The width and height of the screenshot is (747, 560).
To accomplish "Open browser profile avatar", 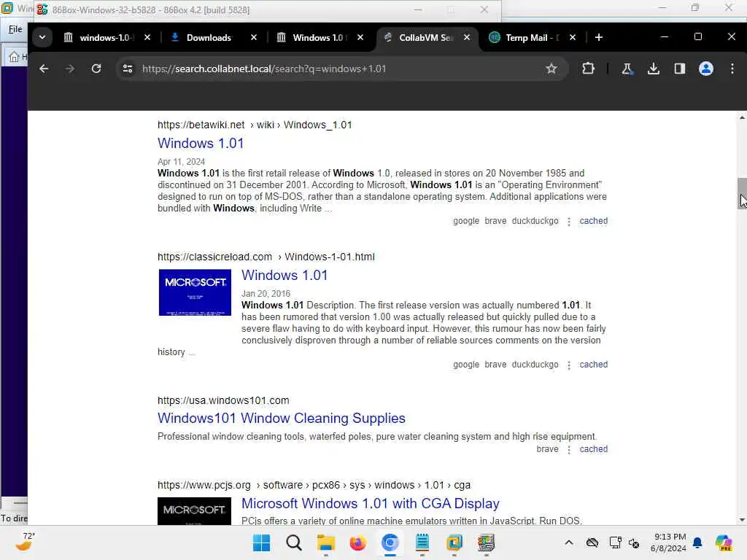I will click(706, 69).
